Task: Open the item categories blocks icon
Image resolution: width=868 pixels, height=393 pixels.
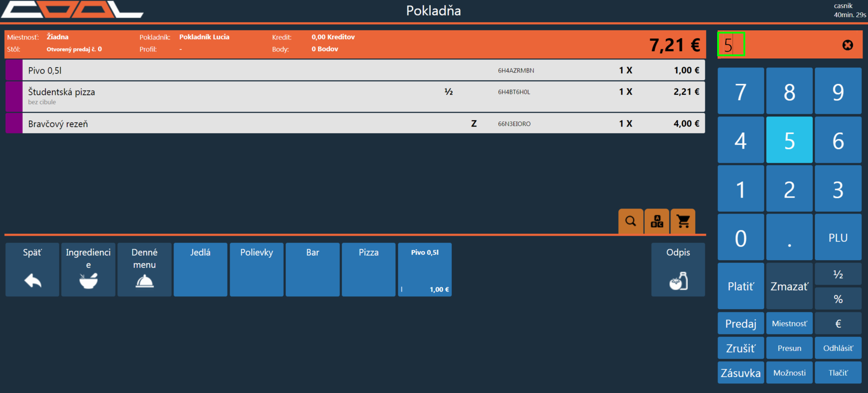Action: [657, 221]
